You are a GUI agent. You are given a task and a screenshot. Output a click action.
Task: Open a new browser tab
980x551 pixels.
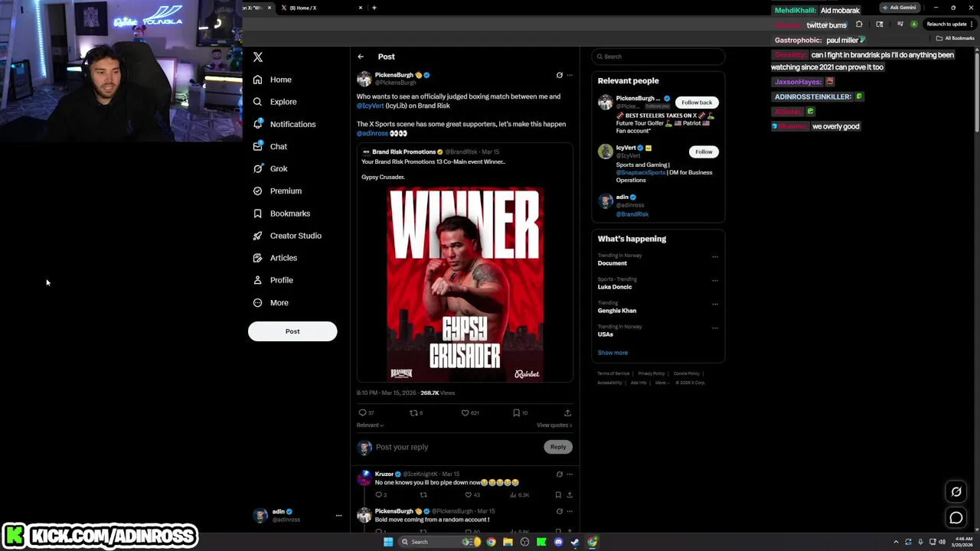[374, 8]
